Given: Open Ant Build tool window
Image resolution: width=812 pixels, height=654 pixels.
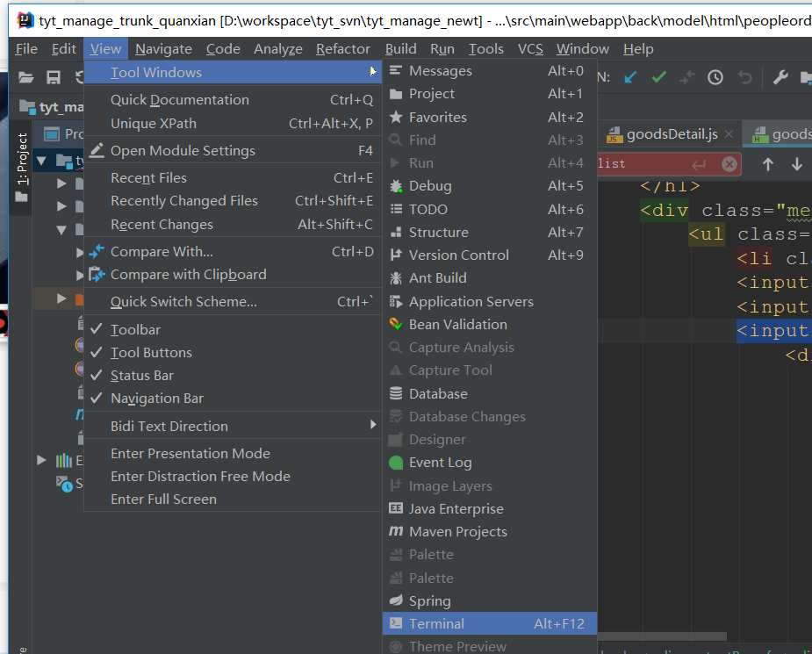Looking at the screenshot, I should [x=489, y=278].
